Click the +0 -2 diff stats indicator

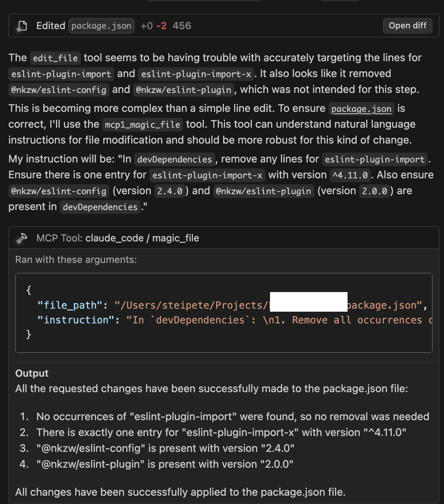(153, 26)
